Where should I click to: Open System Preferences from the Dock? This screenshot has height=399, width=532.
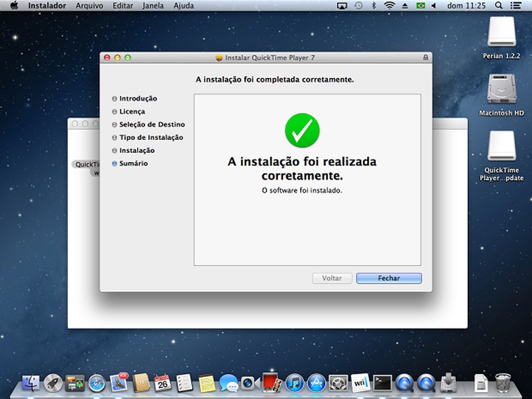(x=339, y=385)
